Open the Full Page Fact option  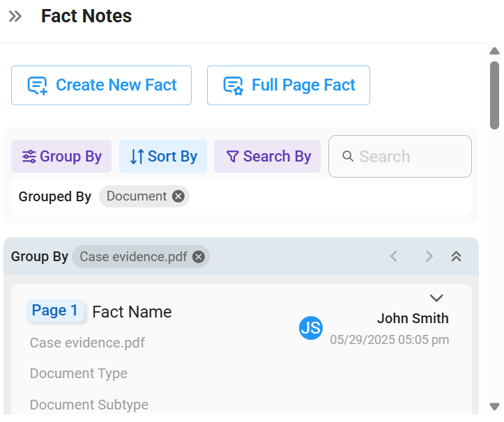point(289,85)
